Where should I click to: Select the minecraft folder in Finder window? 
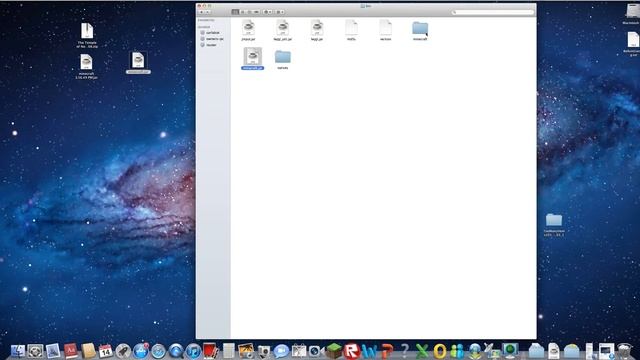tap(420, 31)
